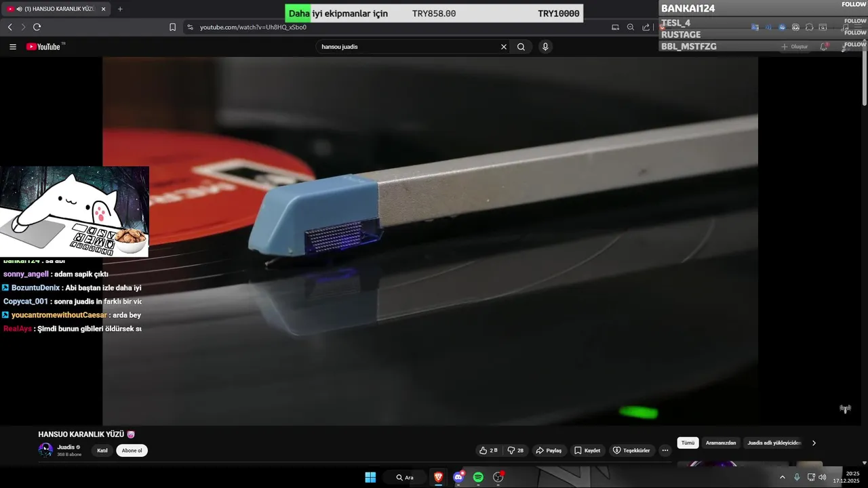Open Brave browser from taskbar

(439, 477)
